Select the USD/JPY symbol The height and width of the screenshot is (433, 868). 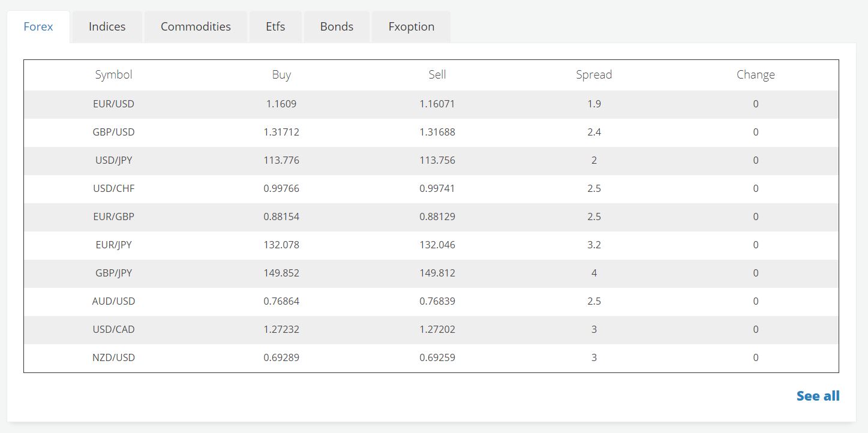(x=113, y=160)
